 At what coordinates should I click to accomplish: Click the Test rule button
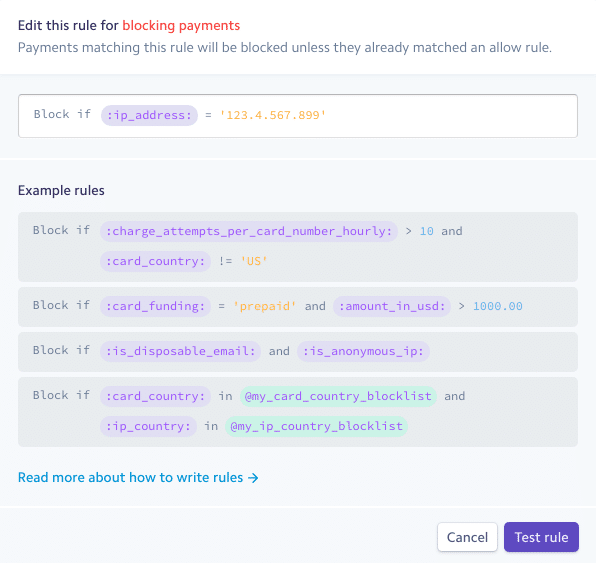click(x=541, y=537)
